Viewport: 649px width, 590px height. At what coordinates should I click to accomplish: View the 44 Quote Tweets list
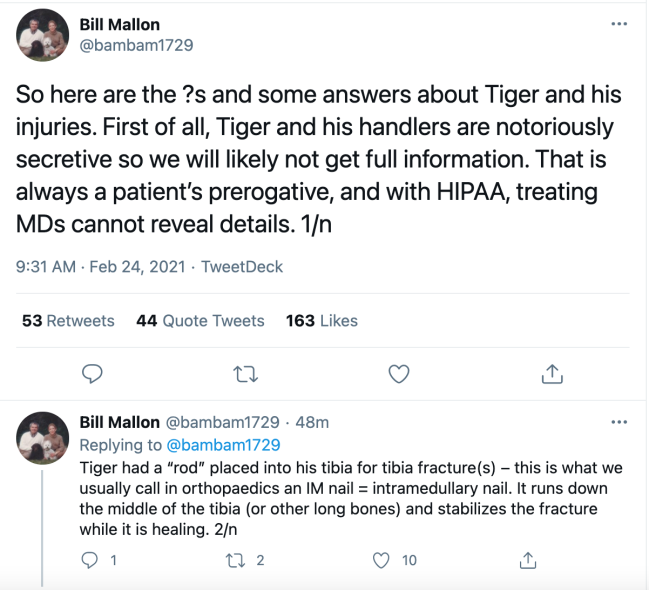coord(200,321)
